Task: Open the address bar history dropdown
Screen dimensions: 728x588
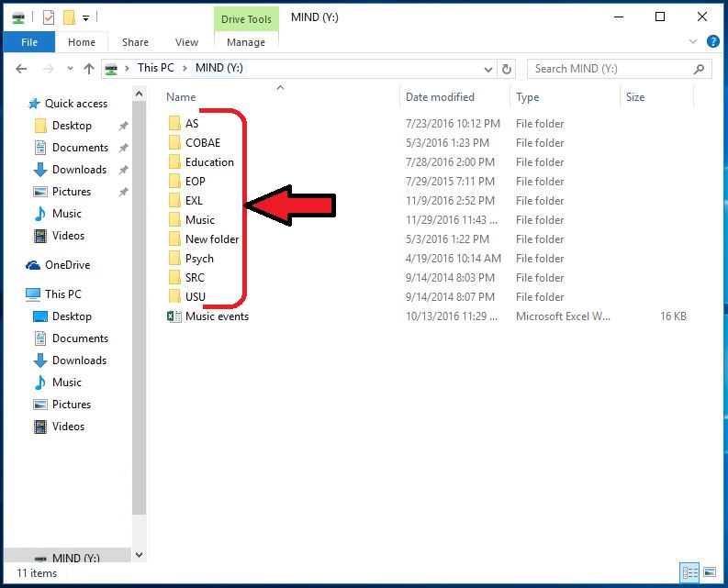Action: coord(488,69)
